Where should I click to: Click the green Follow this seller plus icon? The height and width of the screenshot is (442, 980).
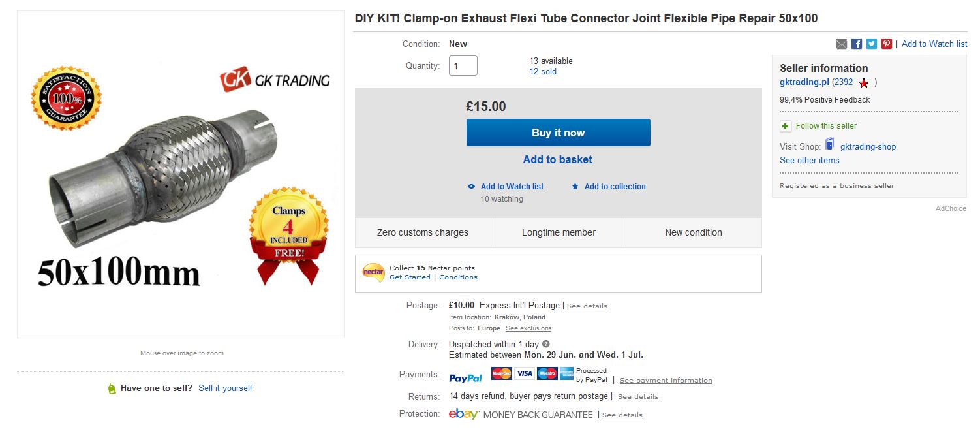[x=786, y=126]
